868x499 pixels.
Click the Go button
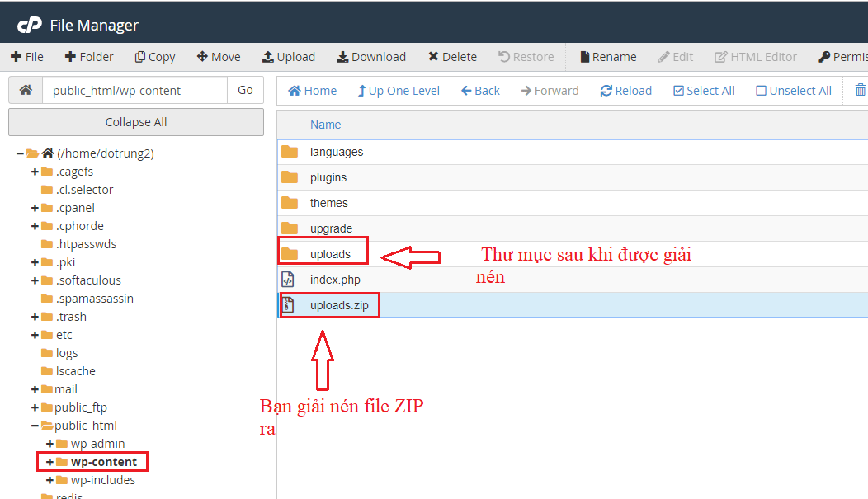point(245,90)
